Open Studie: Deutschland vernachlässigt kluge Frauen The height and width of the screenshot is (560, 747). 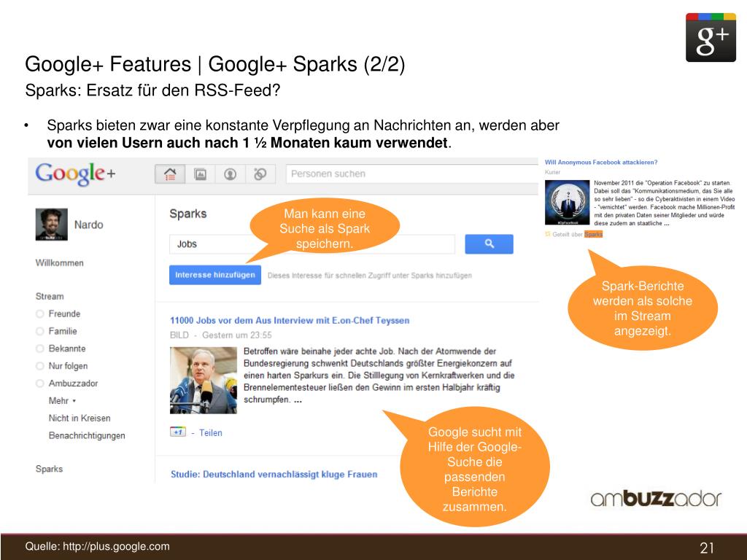point(274,474)
